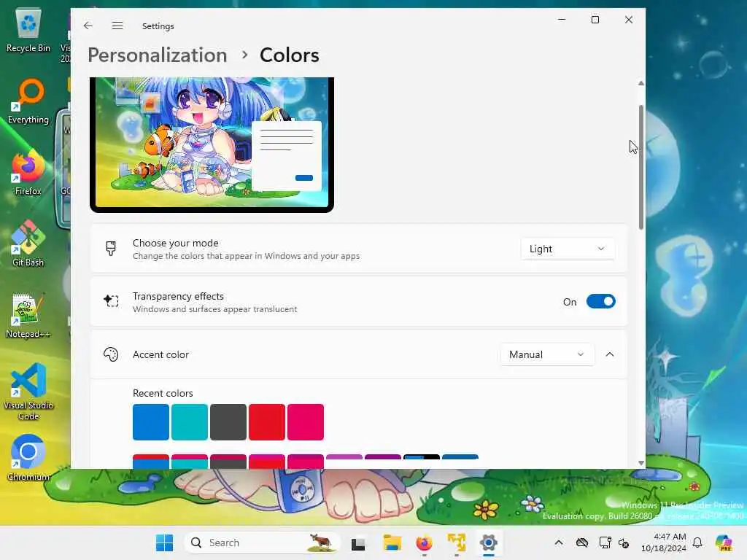Open the Accent color Manual dropdown

[x=547, y=355]
